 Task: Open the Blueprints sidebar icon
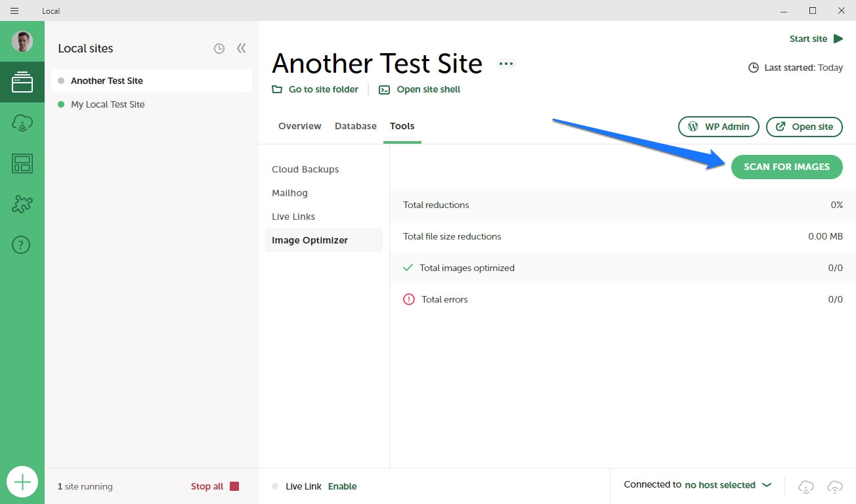pyautogui.click(x=22, y=163)
